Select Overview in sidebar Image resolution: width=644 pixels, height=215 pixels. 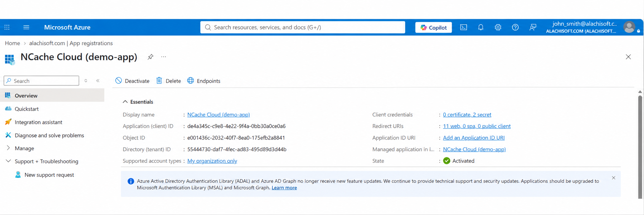(x=52, y=95)
